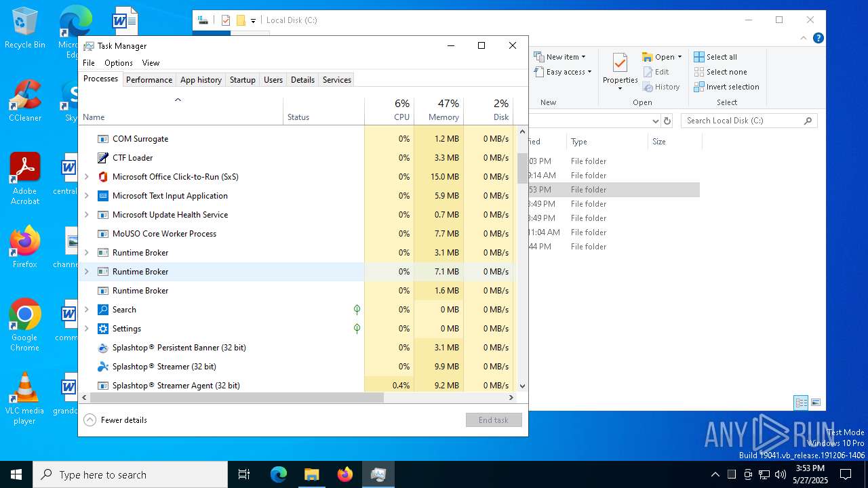868x488 pixels.
Task: Sort processes by the CPU column
Action: pyautogui.click(x=389, y=110)
